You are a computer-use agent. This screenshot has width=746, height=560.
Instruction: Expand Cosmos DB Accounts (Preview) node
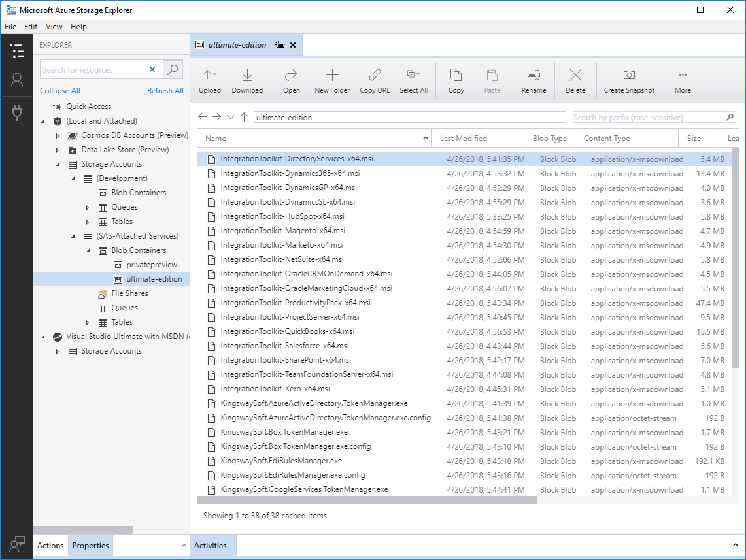58,135
